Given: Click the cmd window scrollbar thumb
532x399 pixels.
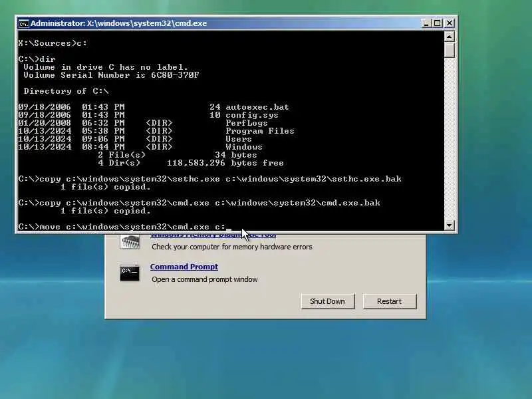Looking at the screenshot, I should pyautogui.click(x=450, y=49).
